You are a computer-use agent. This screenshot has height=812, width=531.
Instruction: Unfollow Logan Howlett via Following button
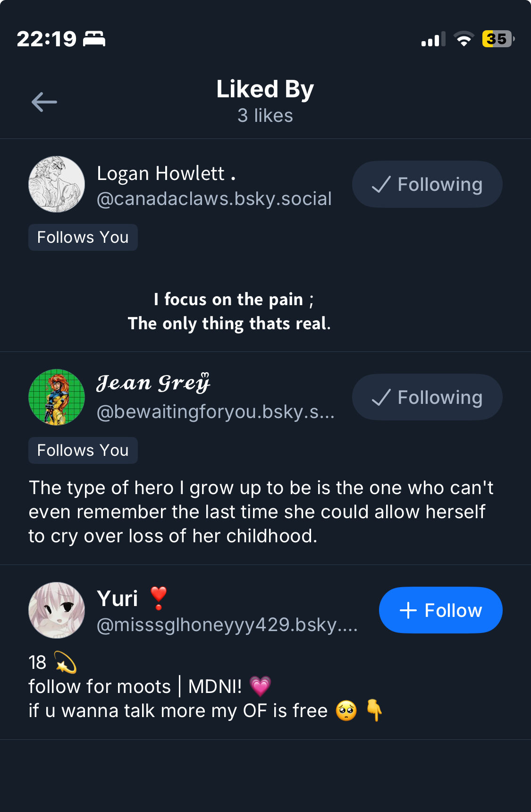click(427, 184)
